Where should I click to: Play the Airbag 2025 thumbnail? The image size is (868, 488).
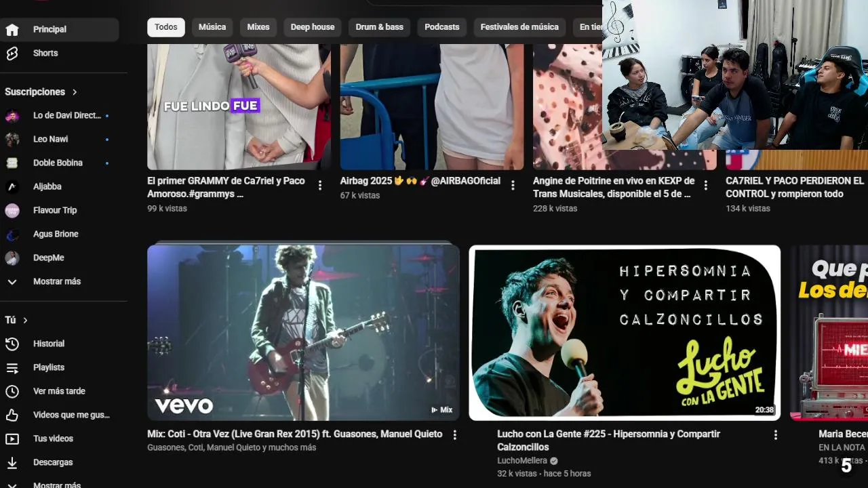click(x=432, y=106)
